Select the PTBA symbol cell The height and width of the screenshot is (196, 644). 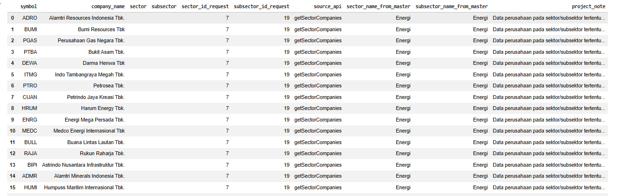click(30, 52)
